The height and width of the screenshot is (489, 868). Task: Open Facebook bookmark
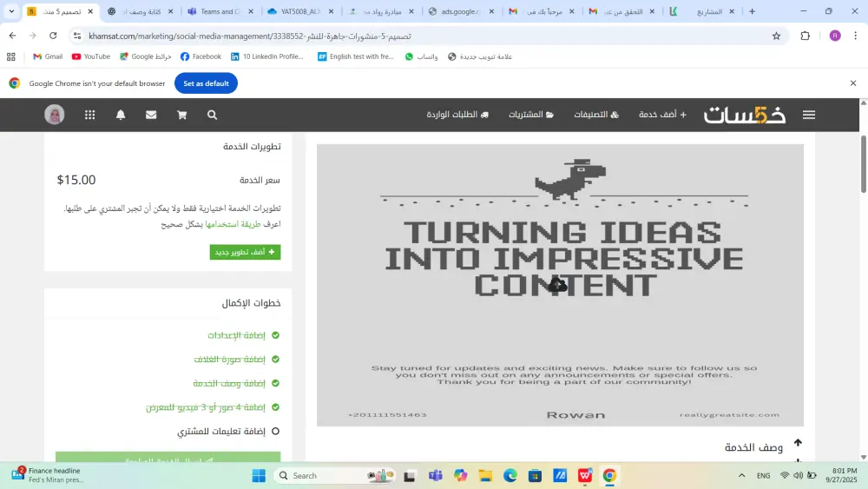click(x=201, y=56)
